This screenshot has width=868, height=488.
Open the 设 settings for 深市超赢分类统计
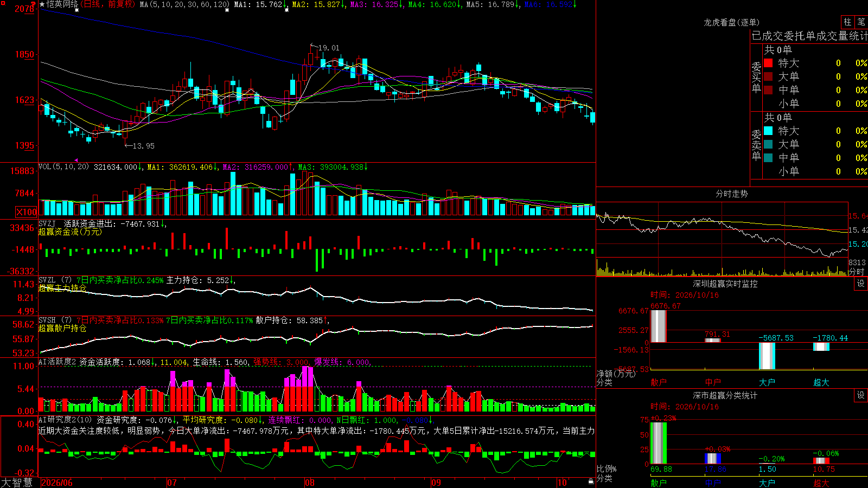tap(861, 395)
